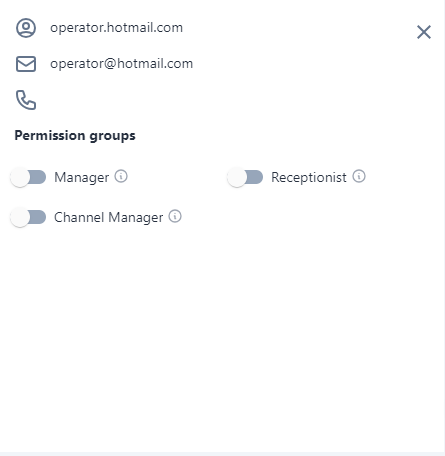
Task: Click the Channel Manager label text
Action: pyautogui.click(x=109, y=217)
